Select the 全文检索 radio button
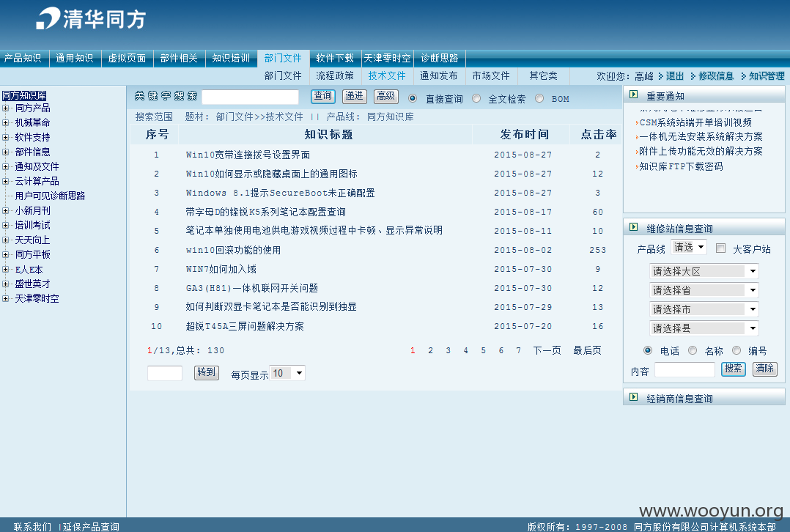 [476, 98]
